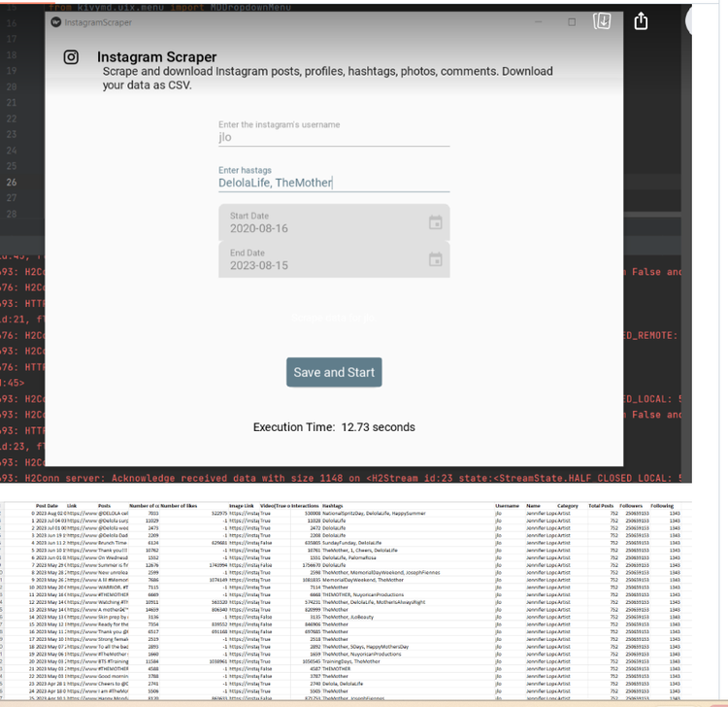This screenshot has height=707, width=728.
Task: Click the share icon at top right
Action: [641, 21]
